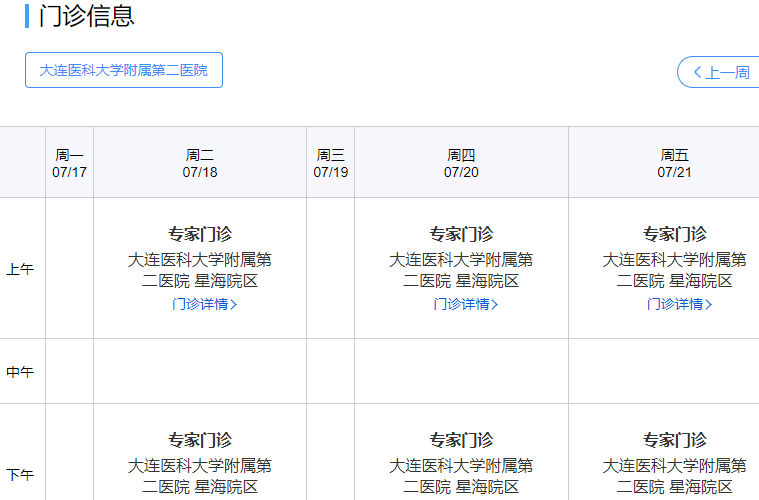This screenshot has height=500, width=759.
Task: Select the 周四 07/20 column header
Action: pos(461,163)
